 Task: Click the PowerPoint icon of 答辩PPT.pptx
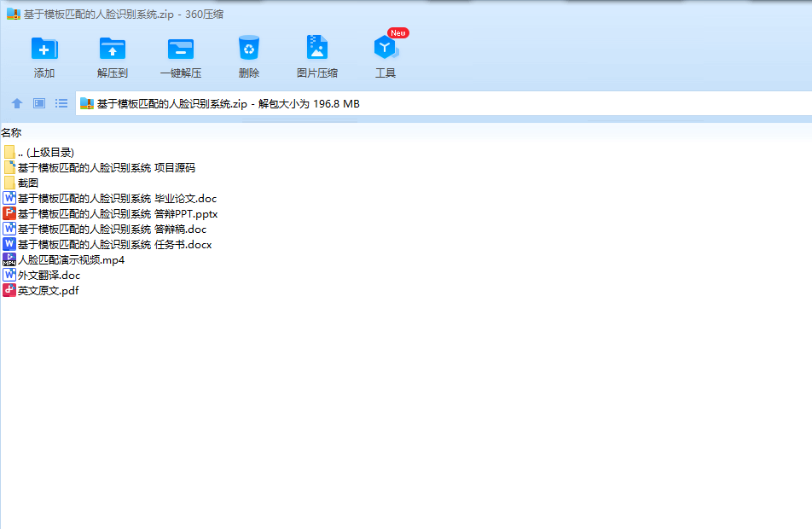(x=9, y=213)
